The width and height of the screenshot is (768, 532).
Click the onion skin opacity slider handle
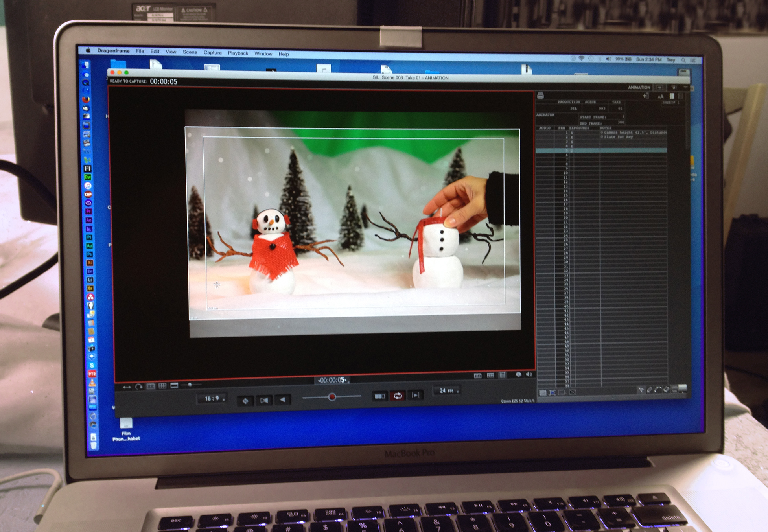tap(332, 397)
